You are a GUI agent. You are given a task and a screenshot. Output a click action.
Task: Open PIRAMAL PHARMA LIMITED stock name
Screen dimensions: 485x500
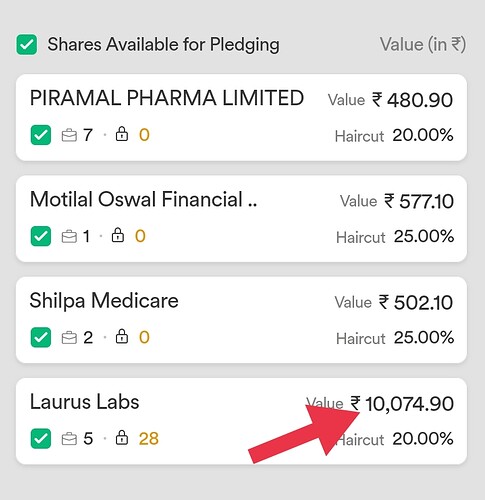click(167, 98)
